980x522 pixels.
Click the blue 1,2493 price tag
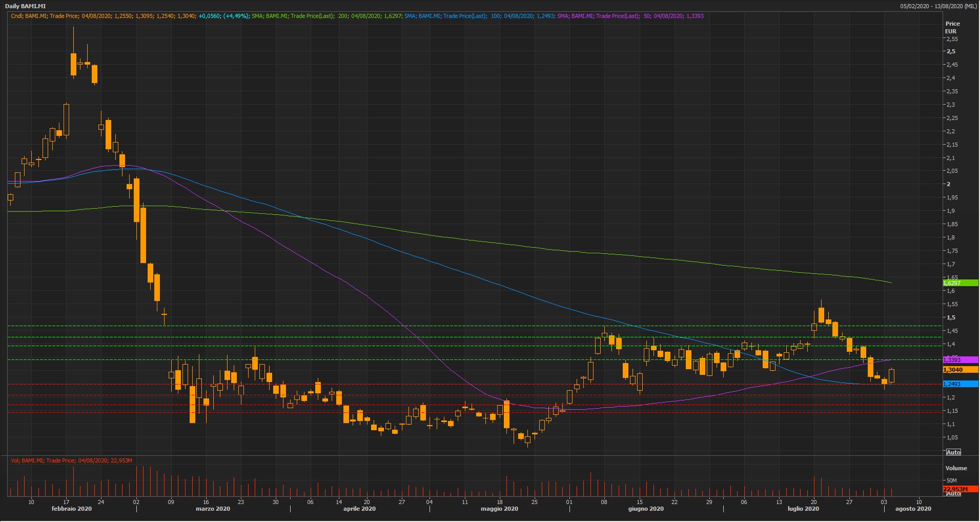tap(960, 384)
